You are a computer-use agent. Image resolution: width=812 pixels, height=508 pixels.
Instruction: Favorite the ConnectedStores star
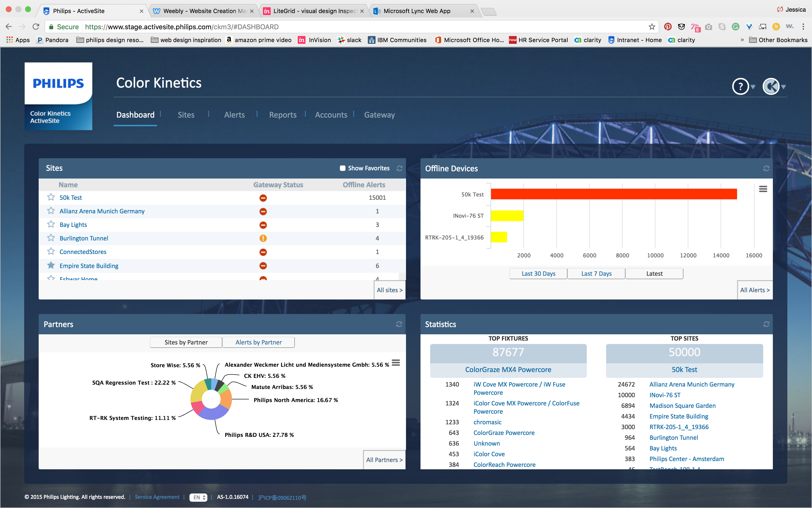tap(51, 251)
